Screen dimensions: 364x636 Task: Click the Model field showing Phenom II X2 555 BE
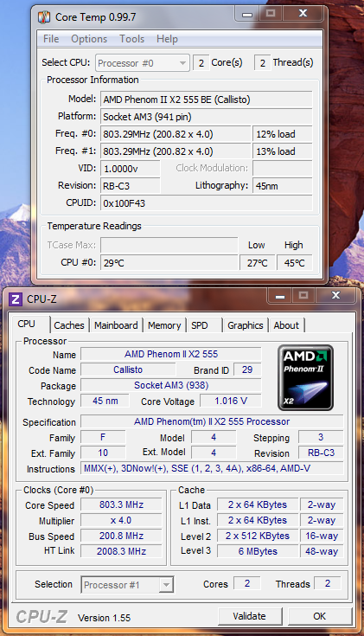207,100
